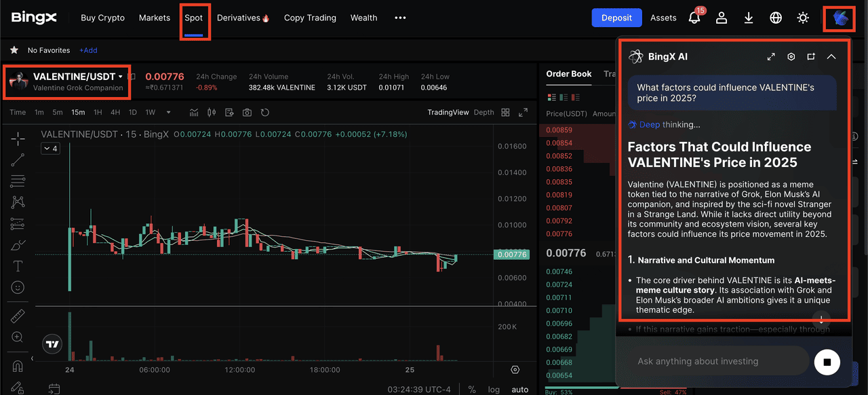This screenshot has width=868, height=395.
Task: Select the 1m timeframe
Action: click(x=39, y=113)
